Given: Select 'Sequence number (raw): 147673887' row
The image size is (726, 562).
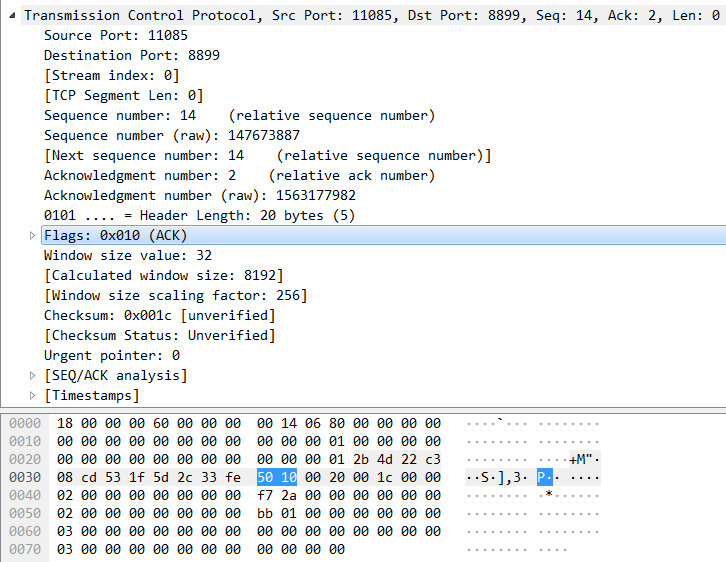Looking at the screenshot, I should [x=172, y=135].
